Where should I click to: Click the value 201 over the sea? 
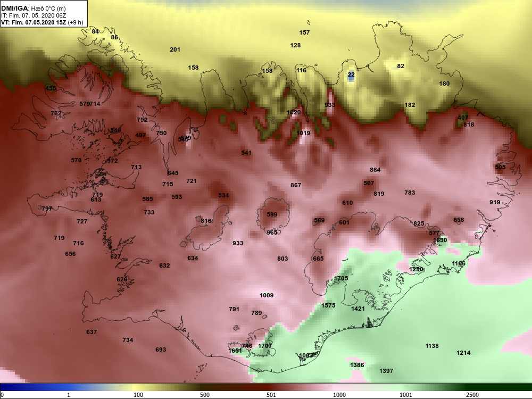point(174,49)
